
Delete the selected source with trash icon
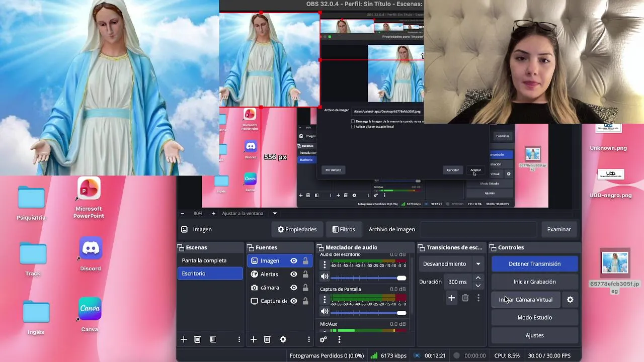[267, 339]
